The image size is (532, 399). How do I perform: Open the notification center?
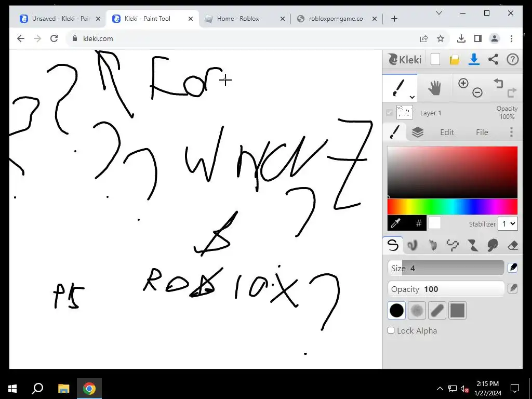tap(515, 389)
